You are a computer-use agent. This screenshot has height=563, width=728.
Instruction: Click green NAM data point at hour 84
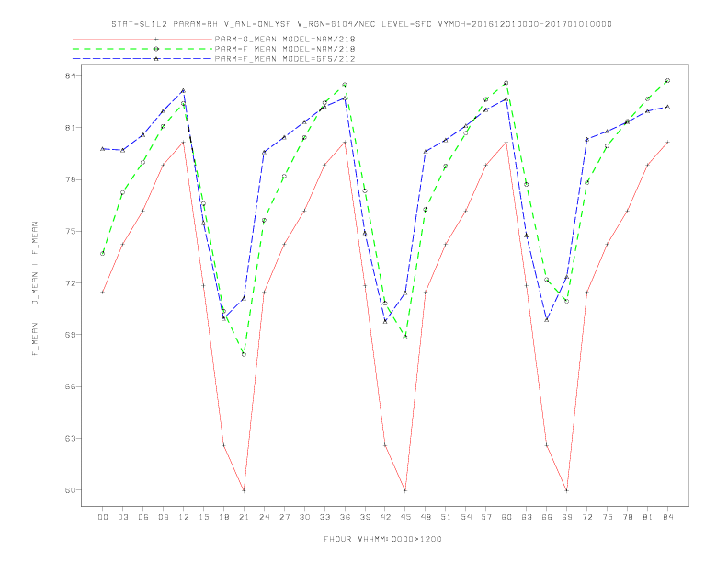(x=668, y=81)
